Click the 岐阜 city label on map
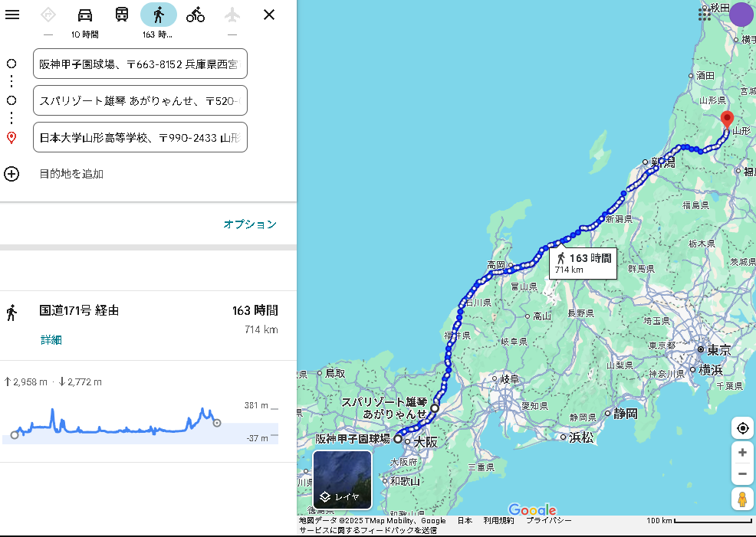 509,379
